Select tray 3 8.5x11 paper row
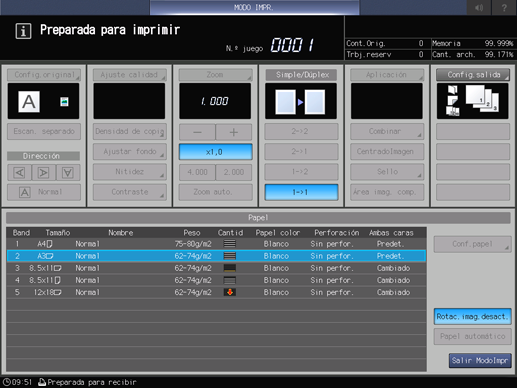The width and height of the screenshot is (517, 388). pyautogui.click(x=216, y=268)
